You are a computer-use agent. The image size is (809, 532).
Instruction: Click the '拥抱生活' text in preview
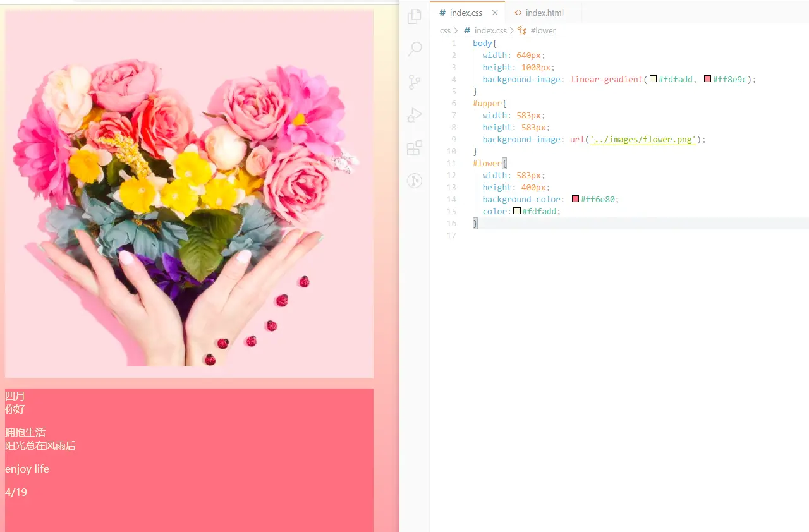pyautogui.click(x=25, y=433)
